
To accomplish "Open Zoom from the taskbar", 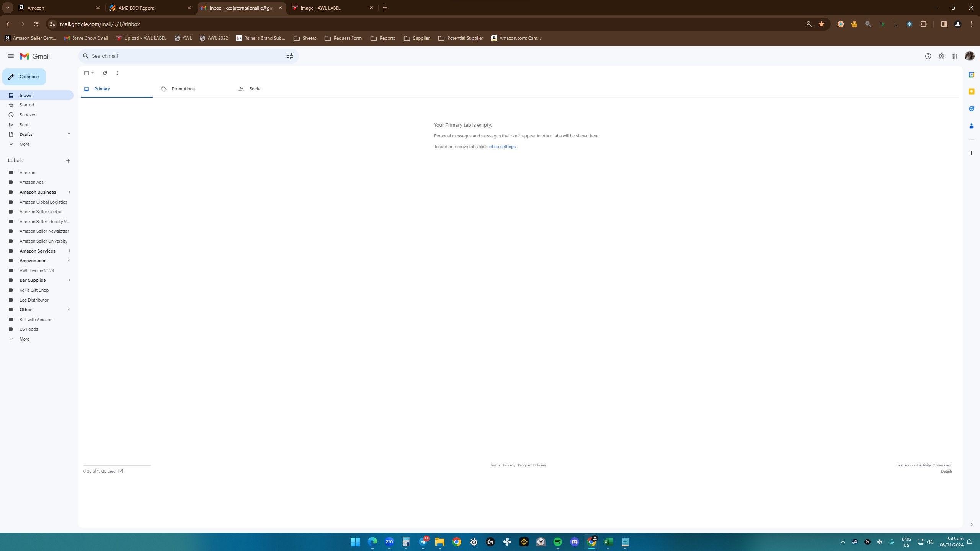I will (389, 542).
